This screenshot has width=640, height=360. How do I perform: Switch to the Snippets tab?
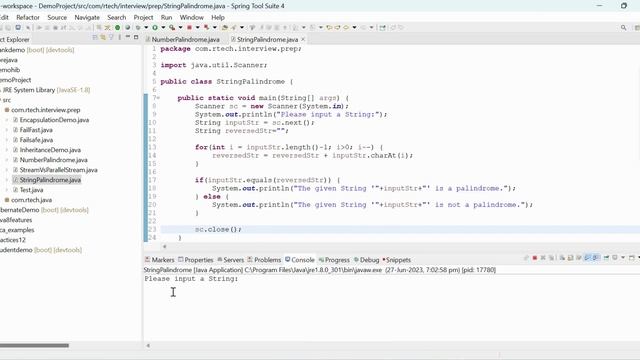pyautogui.click(x=397, y=260)
